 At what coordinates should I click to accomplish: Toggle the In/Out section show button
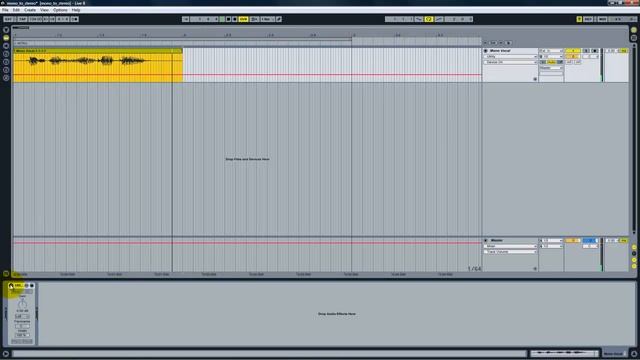[x=634, y=247]
